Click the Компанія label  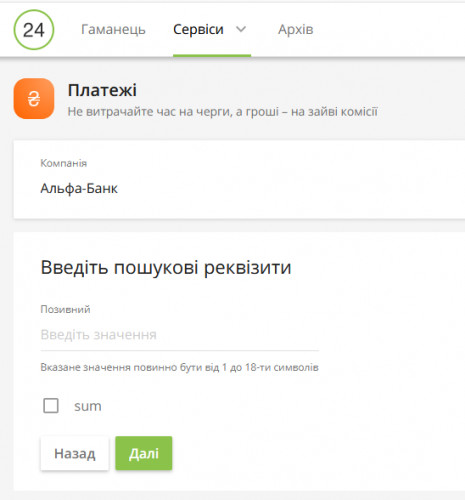click(x=64, y=163)
